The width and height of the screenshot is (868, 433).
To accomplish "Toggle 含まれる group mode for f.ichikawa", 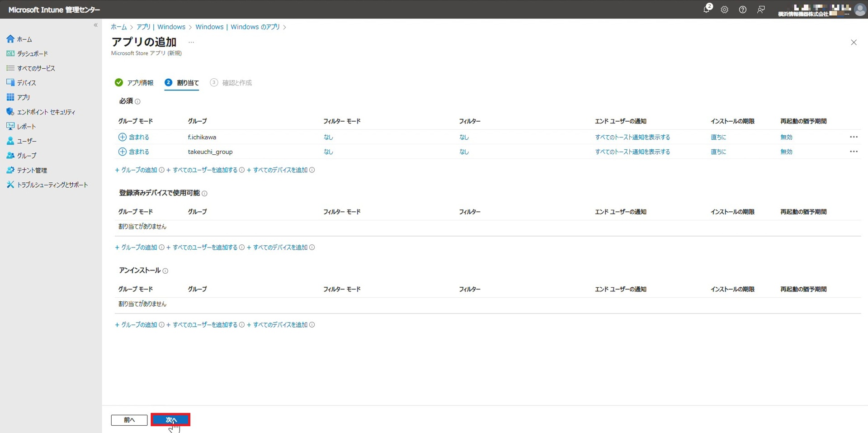I will pos(134,137).
